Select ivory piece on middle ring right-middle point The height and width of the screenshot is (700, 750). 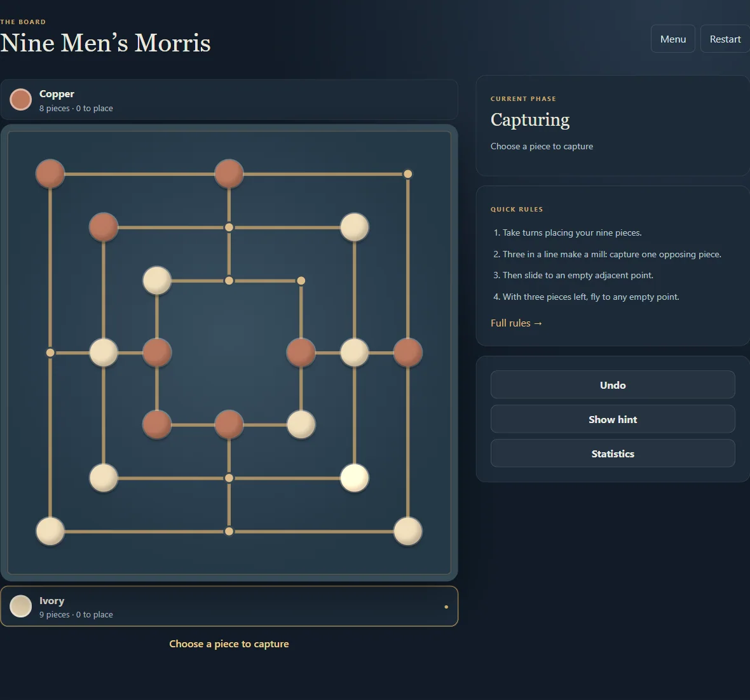pos(355,353)
